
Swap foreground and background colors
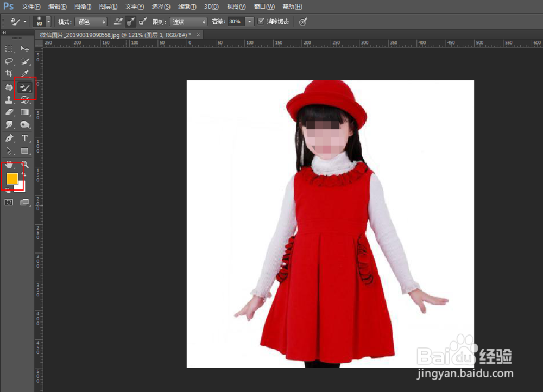click(24, 174)
